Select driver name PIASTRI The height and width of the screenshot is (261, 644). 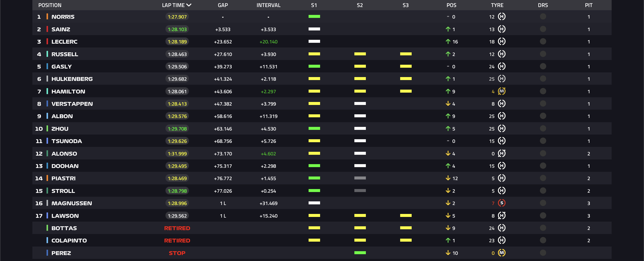click(63, 178)
